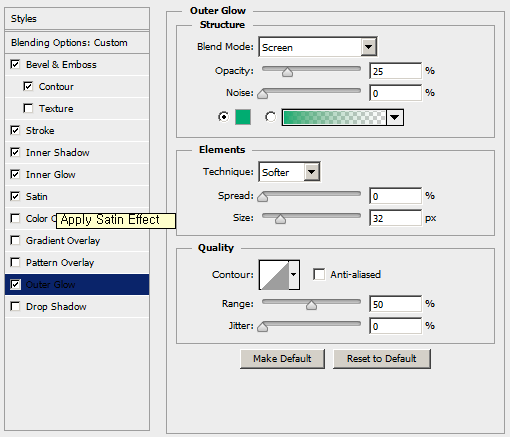The image size is (510, 437).
Task: Click the Jitter slider handle
Action: pyautogui.click(x=263, y=327)
